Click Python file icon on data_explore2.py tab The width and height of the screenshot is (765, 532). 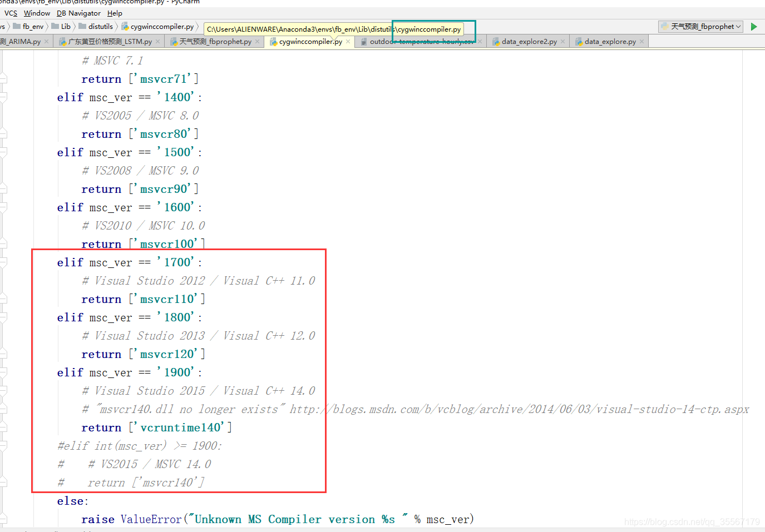(496, 42)
